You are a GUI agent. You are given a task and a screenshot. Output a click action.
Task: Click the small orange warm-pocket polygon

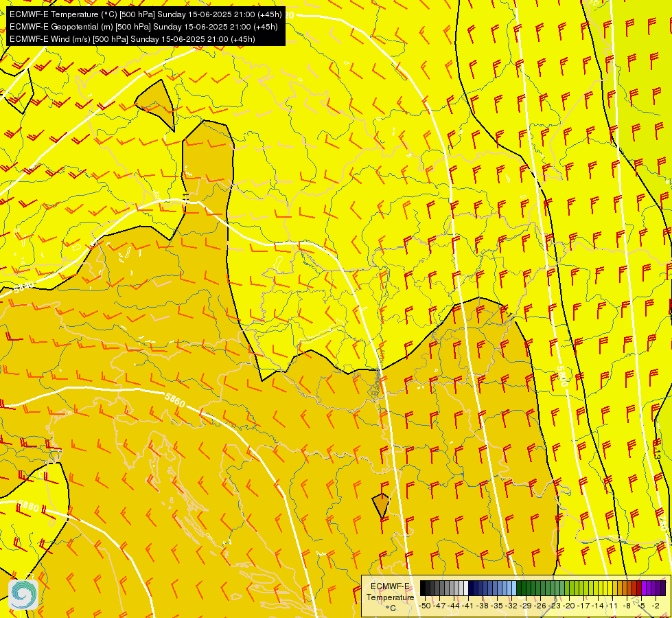(x=380, y=505)
